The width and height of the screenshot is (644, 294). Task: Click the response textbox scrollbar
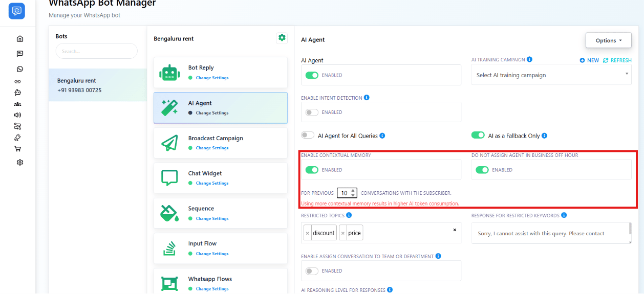click(x=630, y=229)
